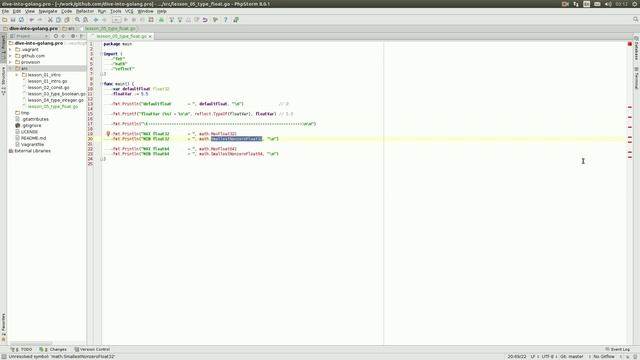Screen dimensions: 640x360
Task: Click the Save All toolbar icon
Action: tap(13, 20)
